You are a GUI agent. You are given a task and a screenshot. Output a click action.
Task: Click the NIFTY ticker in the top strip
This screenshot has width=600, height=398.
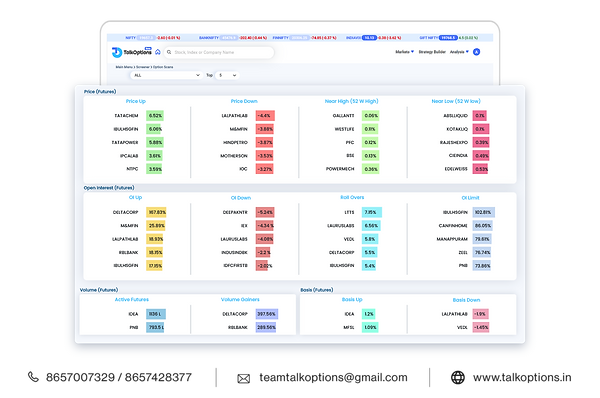pos(153,38)
